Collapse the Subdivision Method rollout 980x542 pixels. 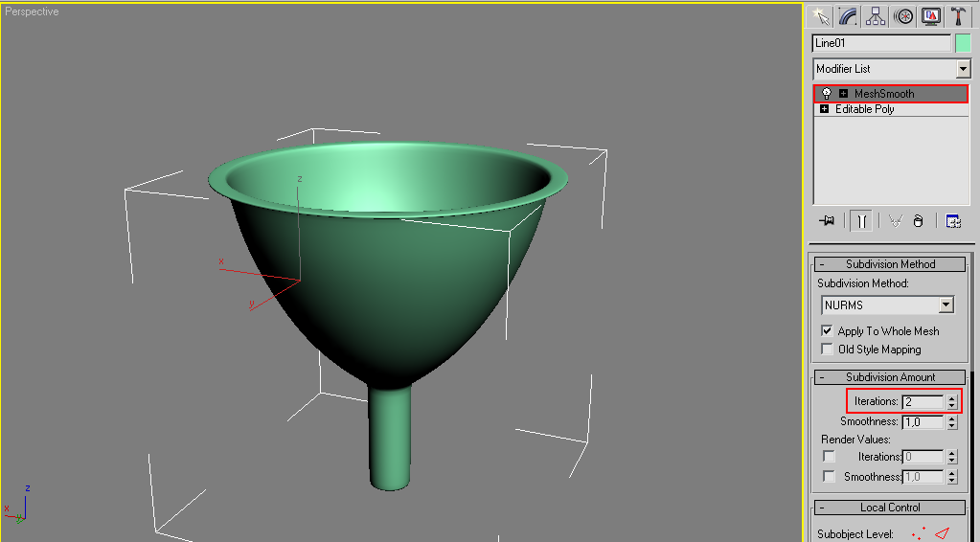[x=890, y=264]
